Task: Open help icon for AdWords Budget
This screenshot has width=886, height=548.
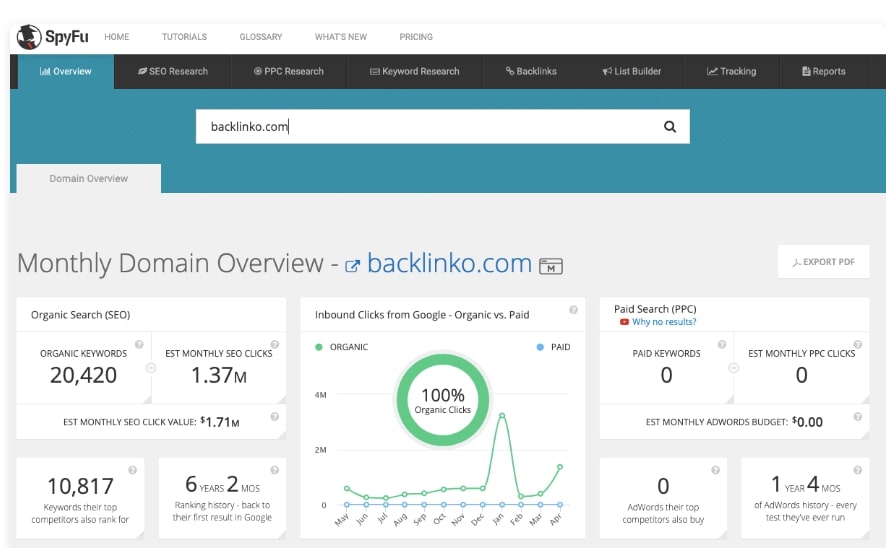Action: tap(857, 416)
